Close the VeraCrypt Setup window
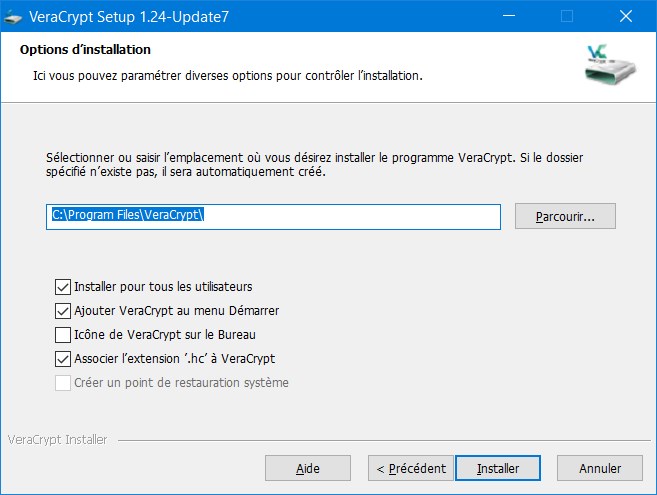 [626, 16]
